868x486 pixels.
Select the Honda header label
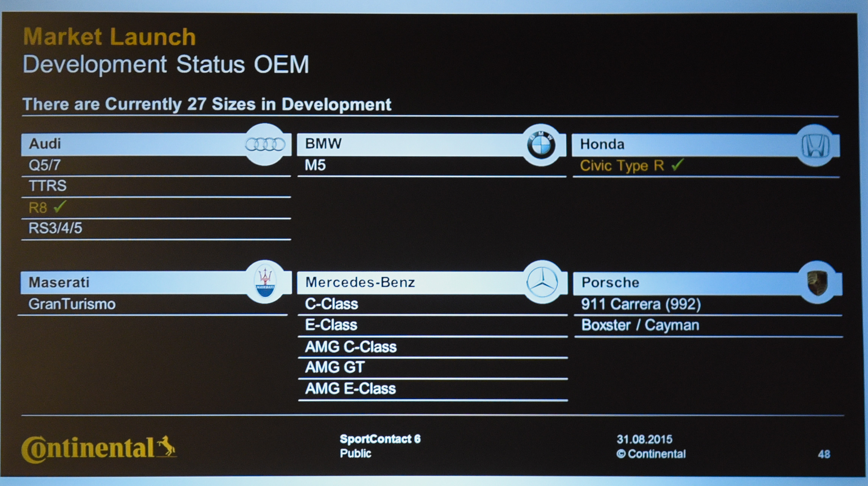(602, 144)
